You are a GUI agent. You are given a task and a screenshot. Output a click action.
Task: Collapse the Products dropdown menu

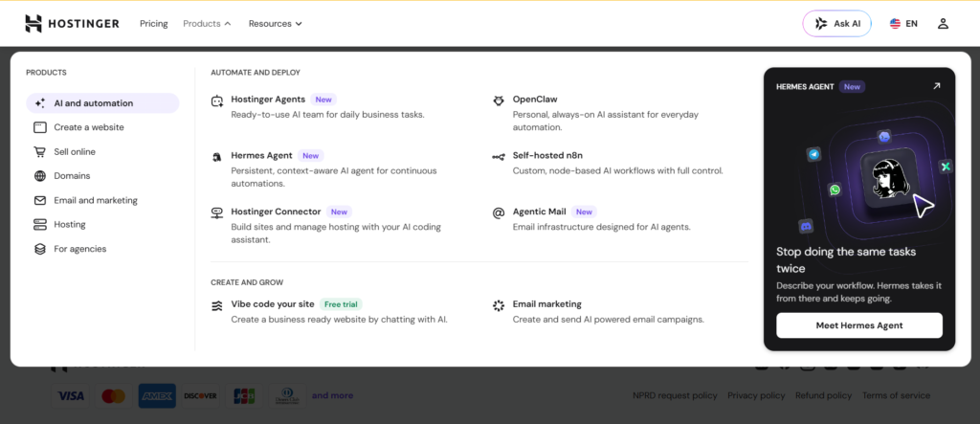[x=207, y=24]
